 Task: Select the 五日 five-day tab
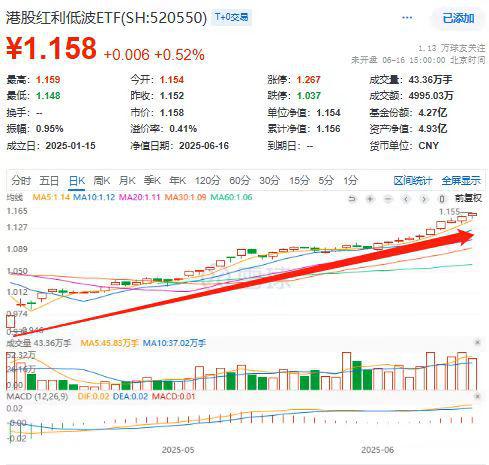coord(49,181)
